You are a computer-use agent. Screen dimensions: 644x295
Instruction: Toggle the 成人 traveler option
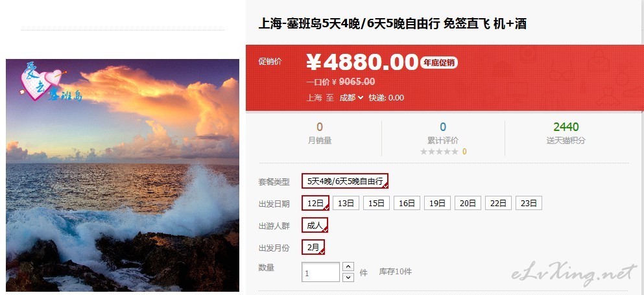coord(315,225)
